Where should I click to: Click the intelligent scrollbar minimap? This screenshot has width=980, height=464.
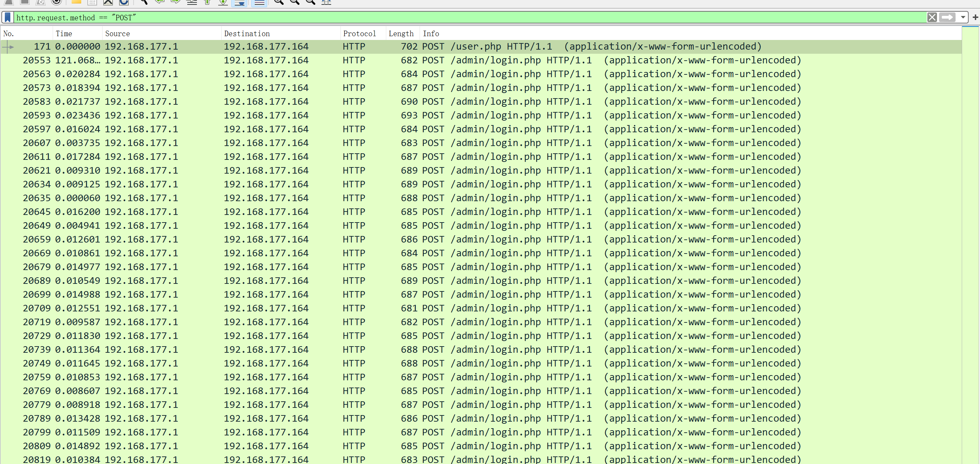(x=970, y=244)
